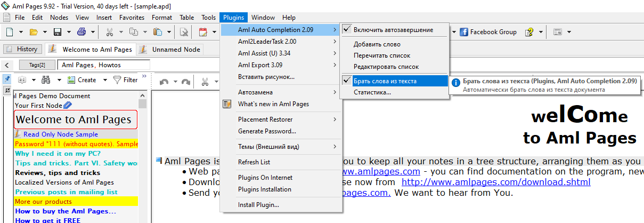Search nodes with the binoculars icon
The width and height of the screenshot is (644, 223).
point(46,80)
